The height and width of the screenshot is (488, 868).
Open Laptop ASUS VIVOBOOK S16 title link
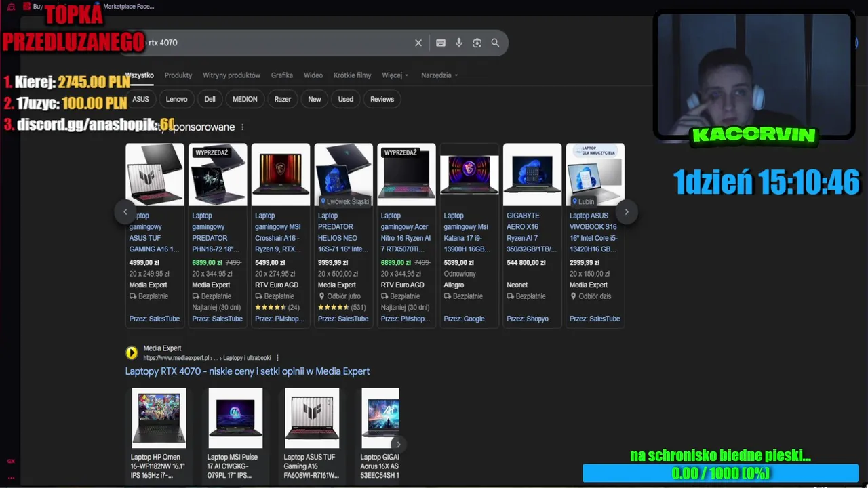593,232
